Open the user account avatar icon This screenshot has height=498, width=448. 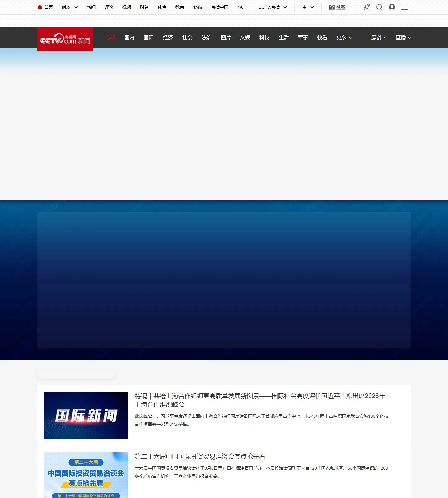[x=392, y=7]
